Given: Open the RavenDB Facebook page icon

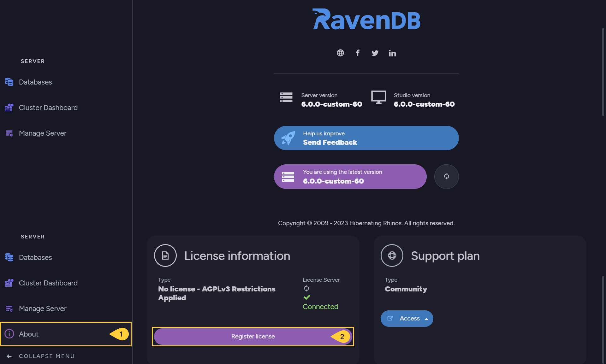Looking at the screenshot, I should [x=358, y=53].
